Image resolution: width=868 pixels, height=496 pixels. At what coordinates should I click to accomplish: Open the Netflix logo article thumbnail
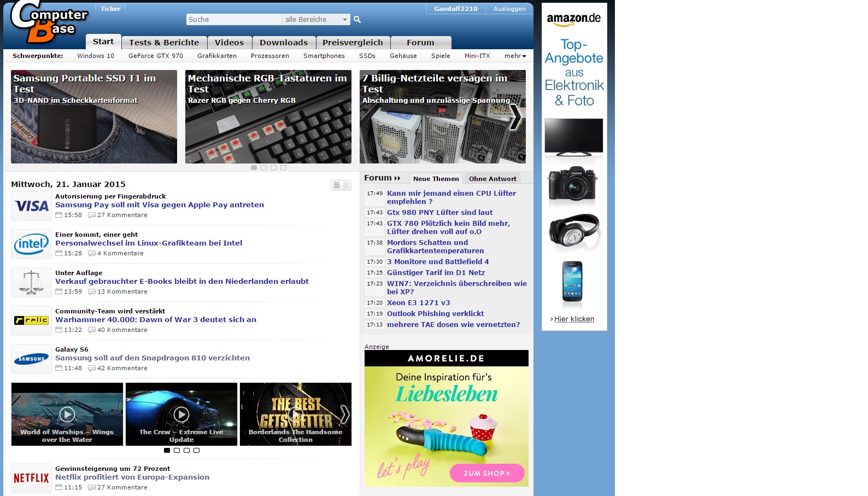tap(31, 479)
